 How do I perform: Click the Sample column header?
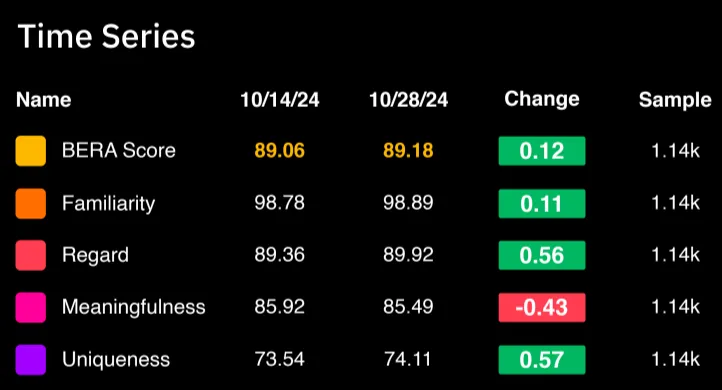(675, 99)
